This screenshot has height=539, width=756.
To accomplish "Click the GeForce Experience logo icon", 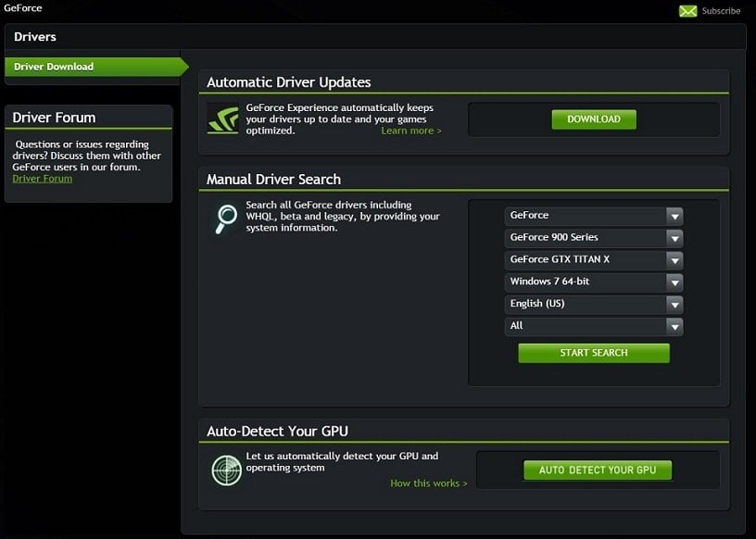I will pyautogui.click(x=222, y=119).
